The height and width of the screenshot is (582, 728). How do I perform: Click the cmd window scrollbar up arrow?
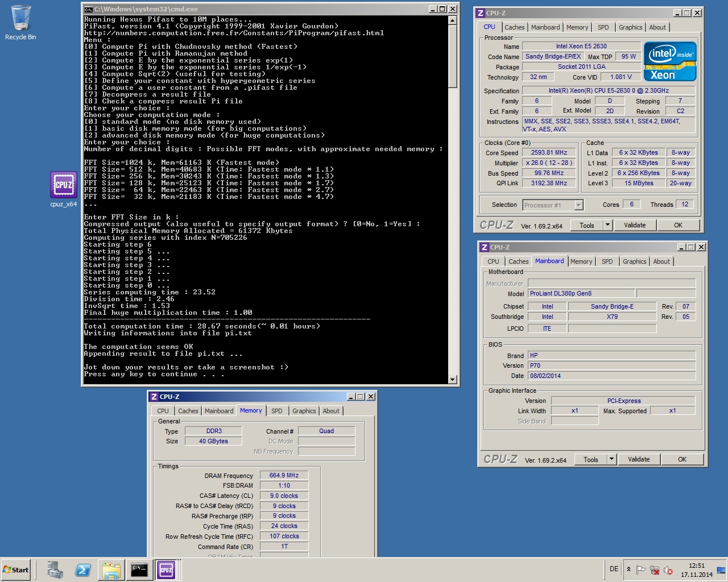click(453, 20)
